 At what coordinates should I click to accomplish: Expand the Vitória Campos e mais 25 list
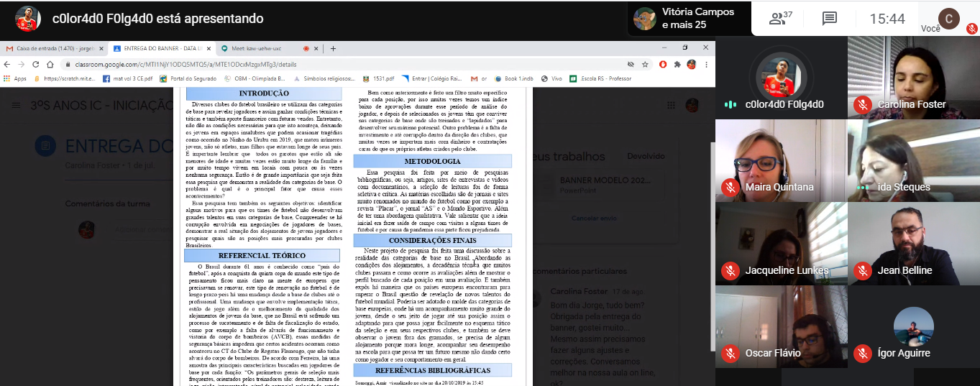point(688,18)
